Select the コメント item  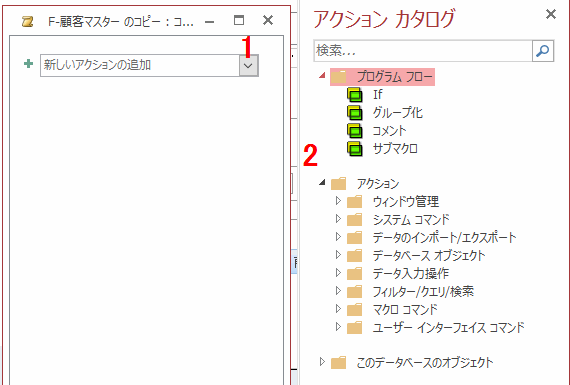pos(389,131)
